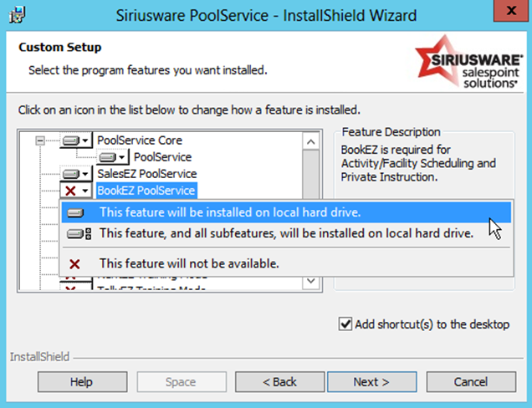Viewport: 532px width, 408px height.
Task: Click the single hard drive icon in popup menu
Action: click(75, 212)
